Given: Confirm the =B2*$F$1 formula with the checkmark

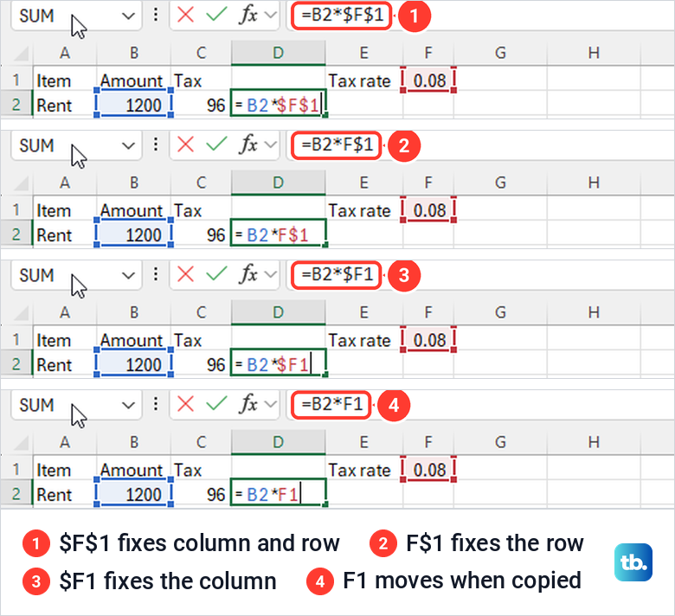Looking at the screenshot, I should click(216, 15).
